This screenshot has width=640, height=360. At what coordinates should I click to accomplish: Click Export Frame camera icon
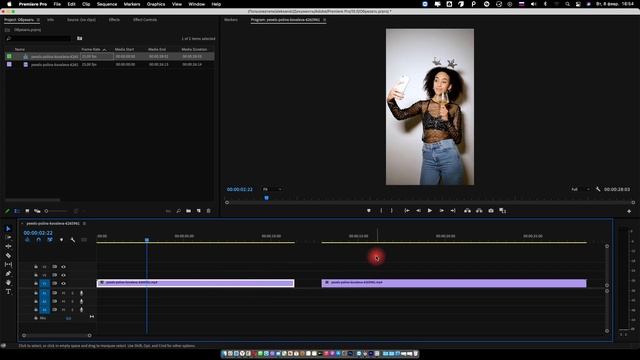point(491,211)
